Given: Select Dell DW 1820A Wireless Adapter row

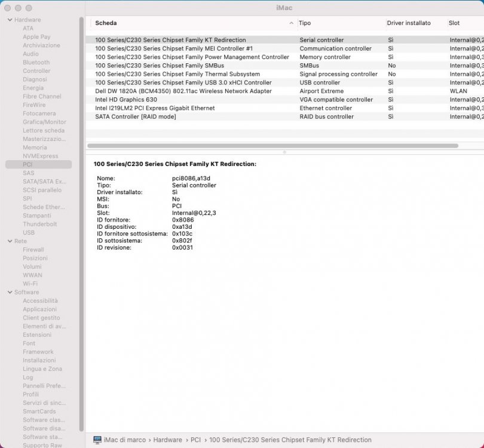Looking at the screenshot, I should tap(183, 91).
